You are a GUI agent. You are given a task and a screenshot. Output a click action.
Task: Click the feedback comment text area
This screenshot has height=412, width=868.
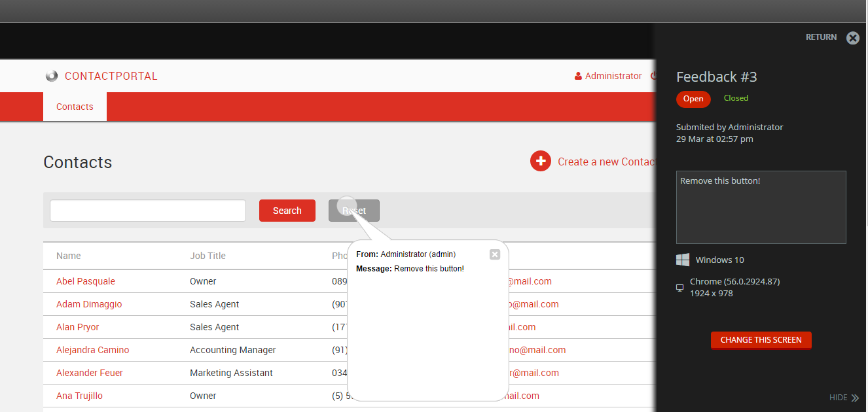(761, 207)
